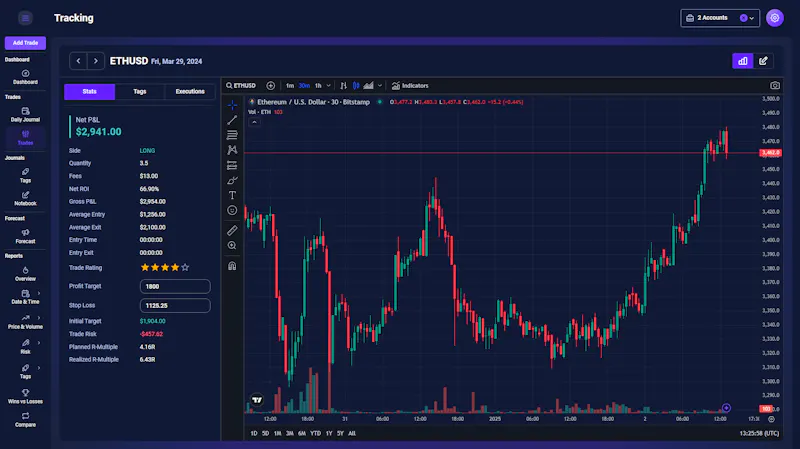Set chart range to All
This screenshot has height=449, width=800.
[352, 433]
